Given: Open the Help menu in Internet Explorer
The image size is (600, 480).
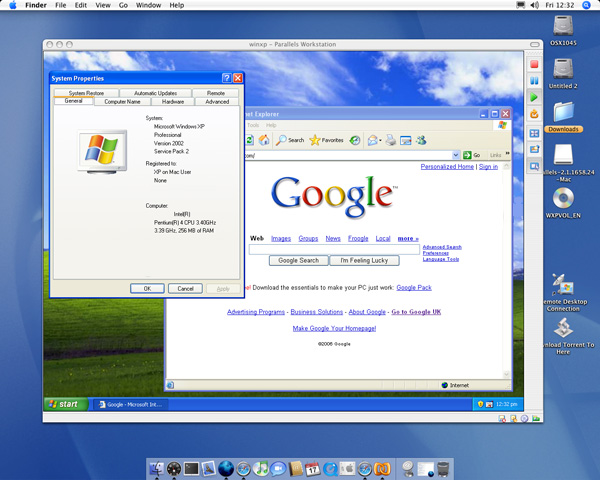Looking at the screenshot, I should 271,125.
